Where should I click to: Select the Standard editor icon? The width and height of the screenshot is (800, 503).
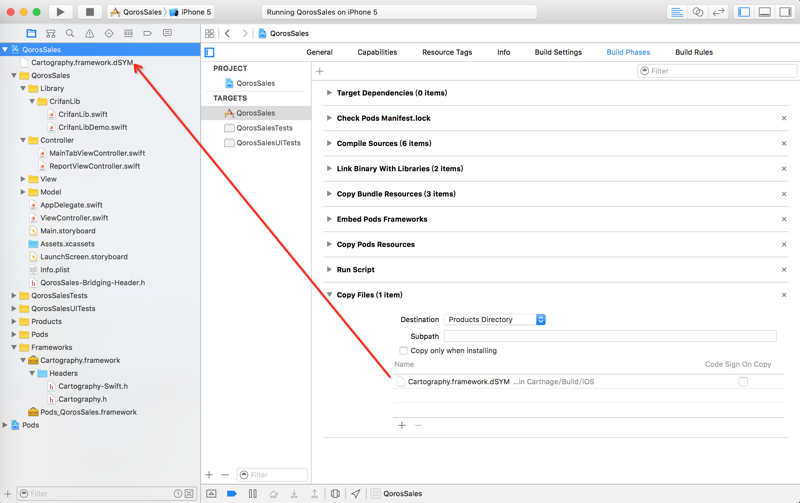coord(677,12)
